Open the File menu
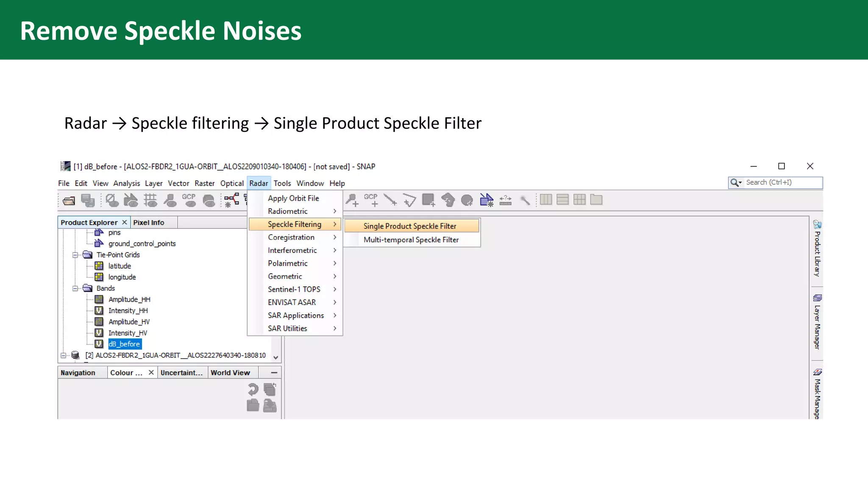 [x=64, y=183]
